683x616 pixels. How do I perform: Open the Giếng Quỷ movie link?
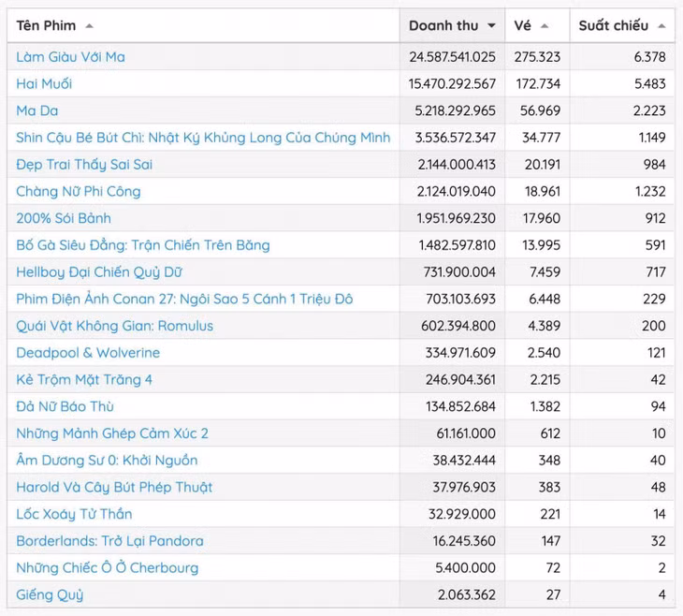50,594
